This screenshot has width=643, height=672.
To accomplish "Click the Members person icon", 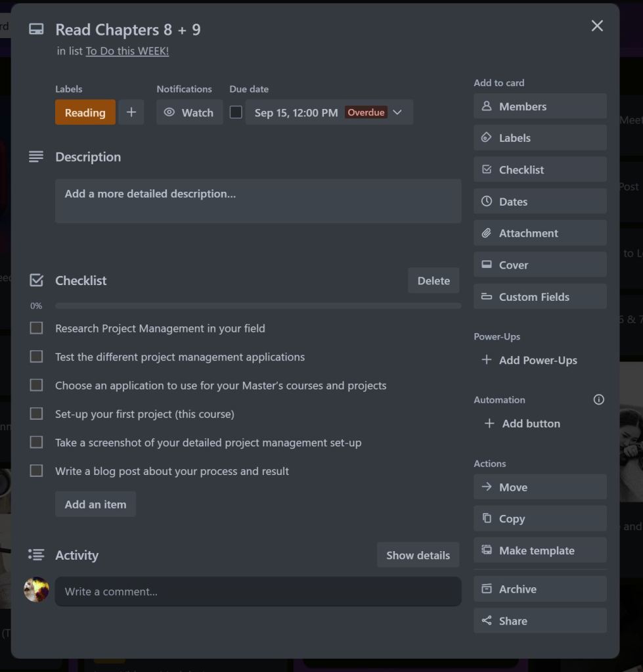I will tap(487, 106).
